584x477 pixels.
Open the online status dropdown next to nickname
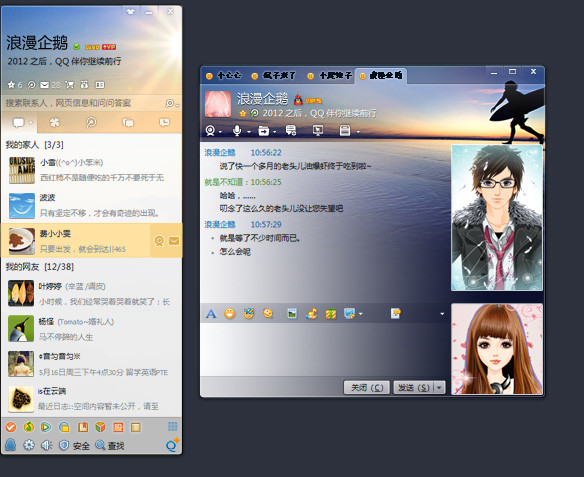(77, 47)
